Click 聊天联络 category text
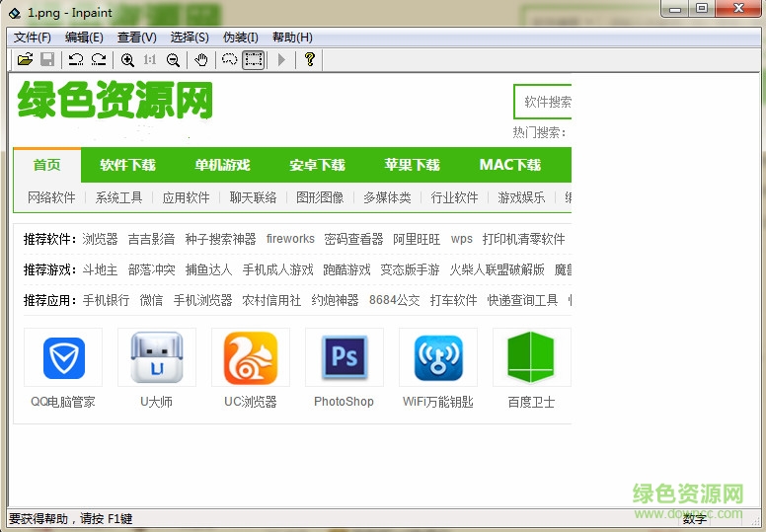This screenshot has width=766, height=532. pyautogui.click(x=253, y=197)
